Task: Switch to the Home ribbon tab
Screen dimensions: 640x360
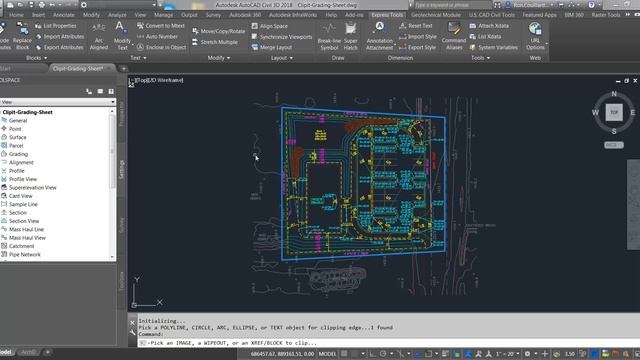Action: [16, 15]
